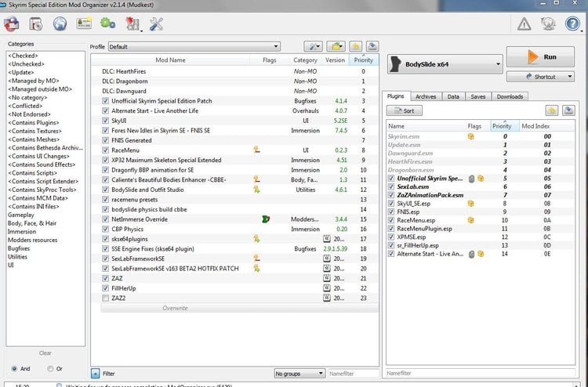
Task: Click the warning triangle notifications icon
Action: [x=524, y=24]
